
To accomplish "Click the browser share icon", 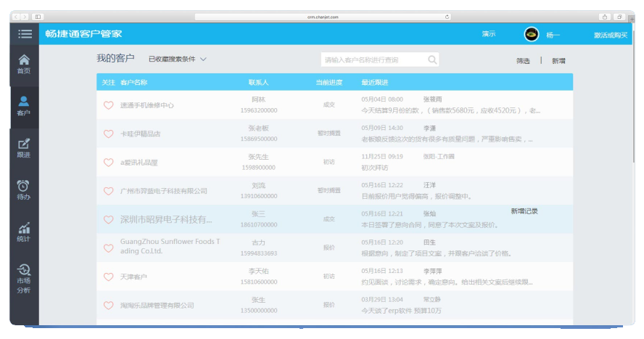I will [605, 17].
